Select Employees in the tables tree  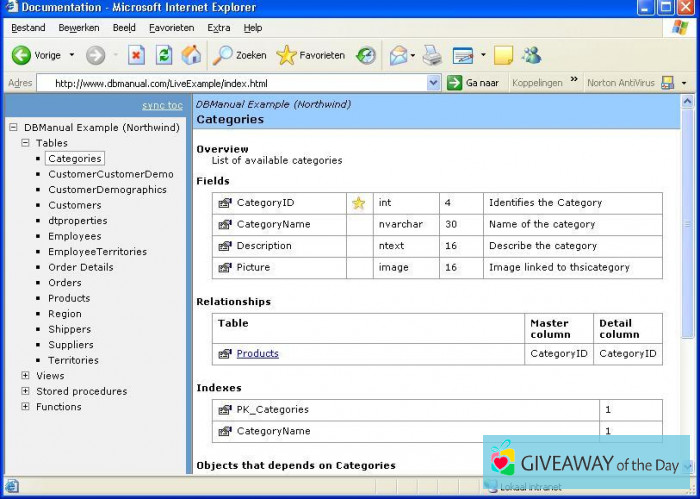[74, 237]
